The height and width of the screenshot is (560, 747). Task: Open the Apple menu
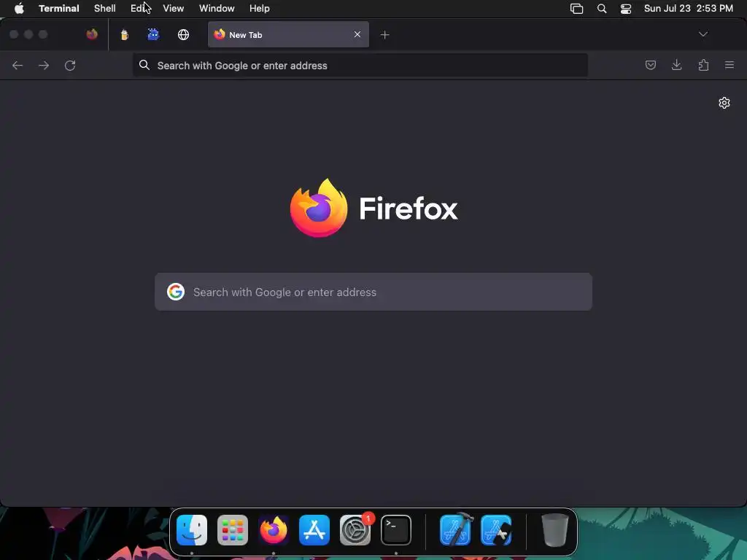pos(19,9)
